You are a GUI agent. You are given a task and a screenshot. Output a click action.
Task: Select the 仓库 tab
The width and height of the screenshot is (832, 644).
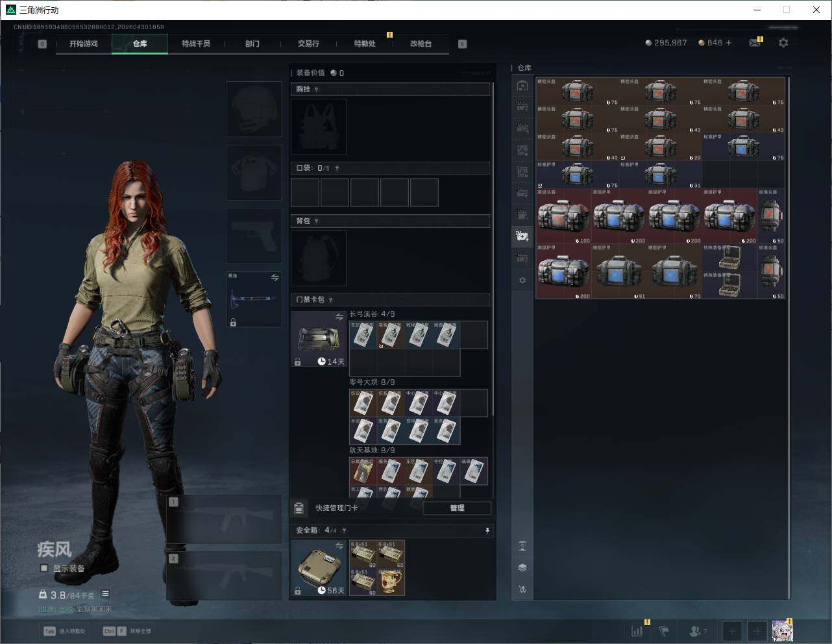[x=140, y=43]
